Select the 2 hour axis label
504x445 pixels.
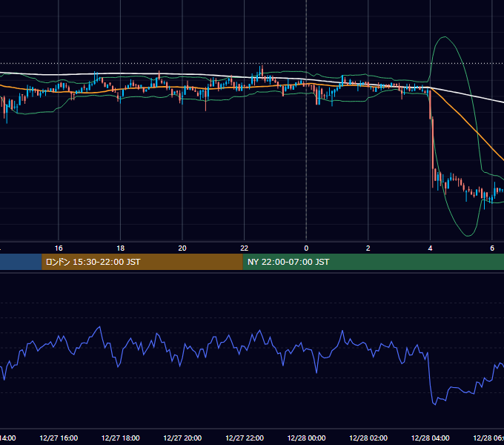[368, 248]
